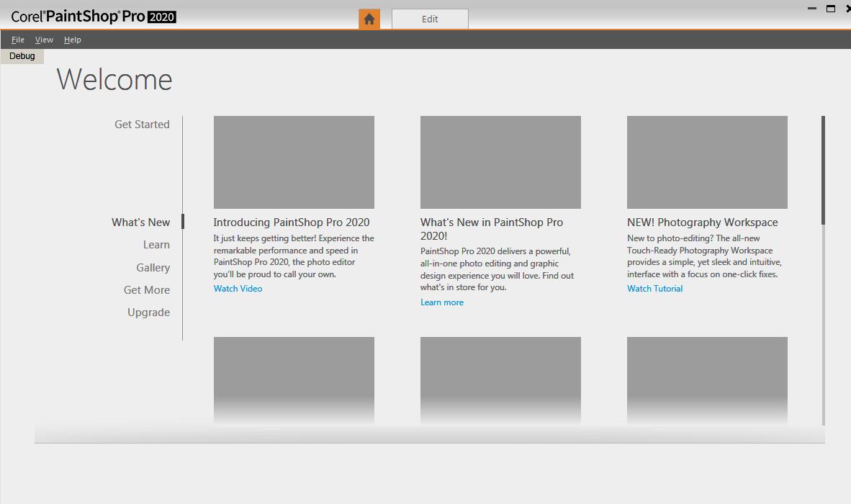
Task: Click the vertical scrollbar of the welcome content
Action: click(823, 270)
